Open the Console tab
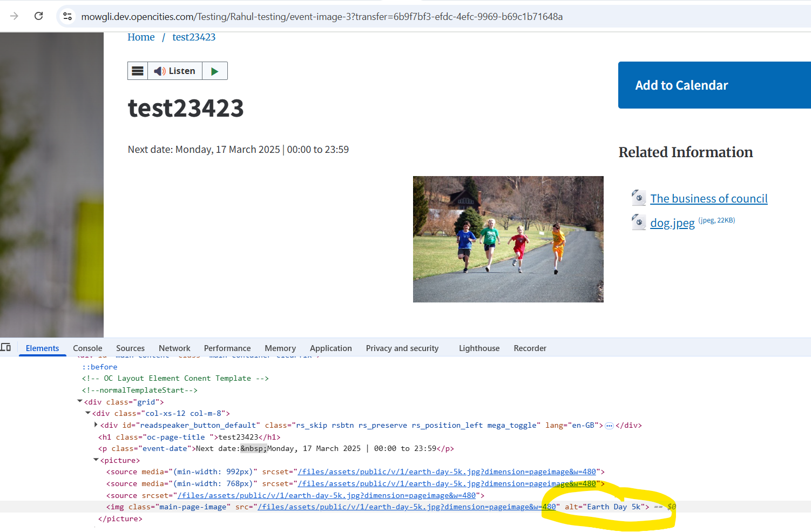 87,348
